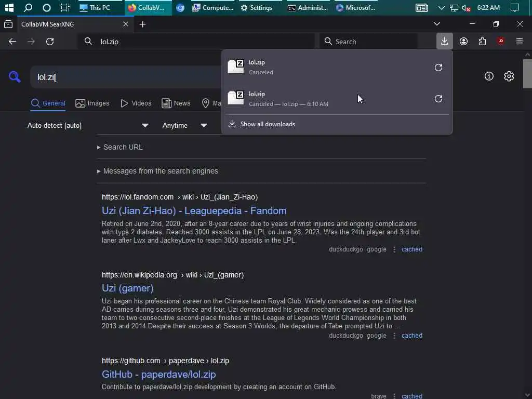Click the download icon beside Show all downloads

click(232, 124)
